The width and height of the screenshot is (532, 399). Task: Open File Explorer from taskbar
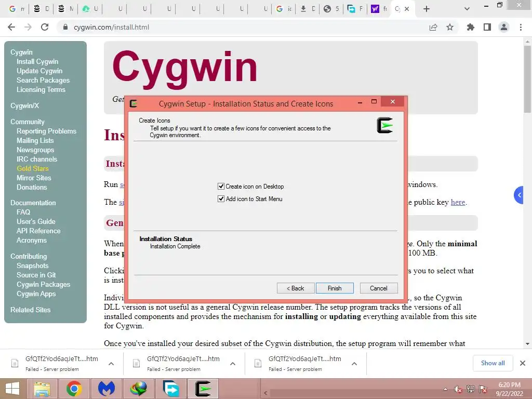(x=42, y=389)
